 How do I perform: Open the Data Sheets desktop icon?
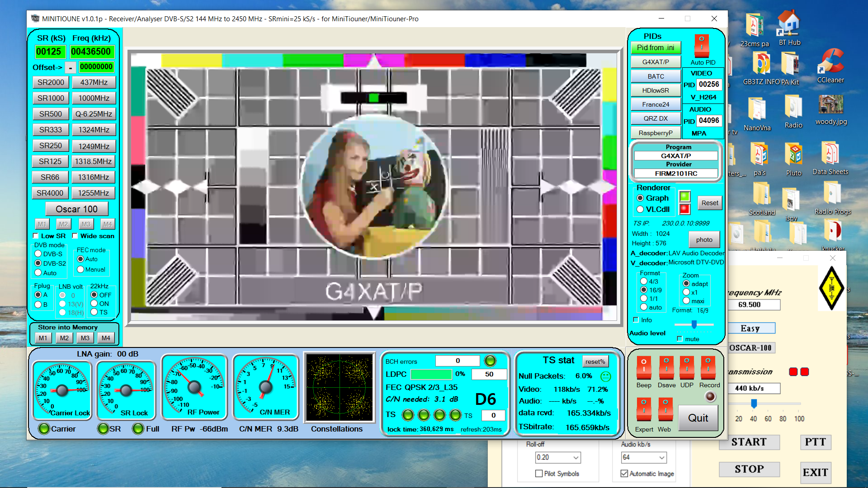click(830, 158)
